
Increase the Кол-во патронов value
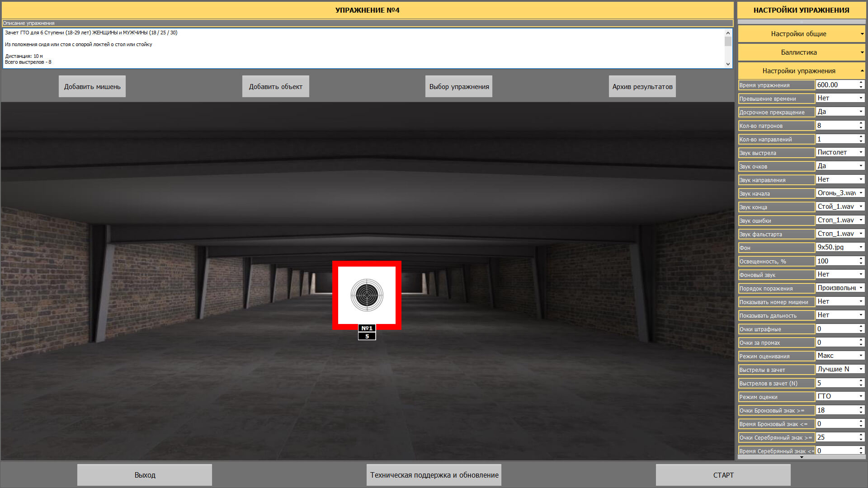[x=861, y=123]
